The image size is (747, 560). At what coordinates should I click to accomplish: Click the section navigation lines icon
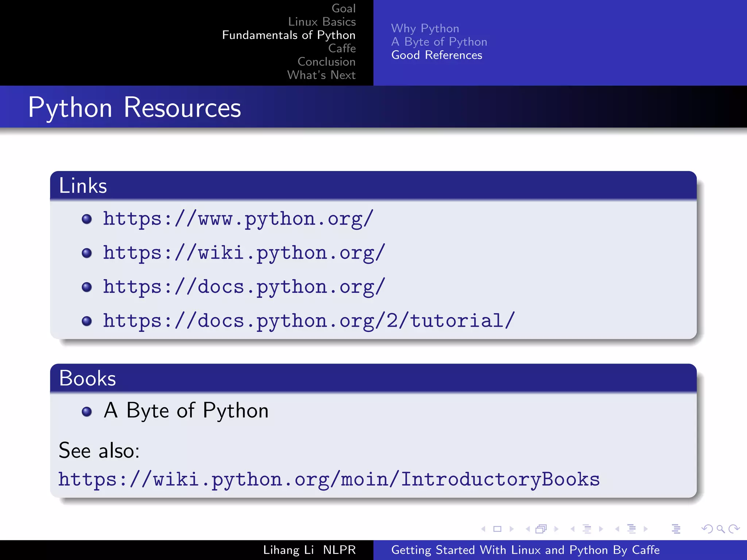coord(631,529)
